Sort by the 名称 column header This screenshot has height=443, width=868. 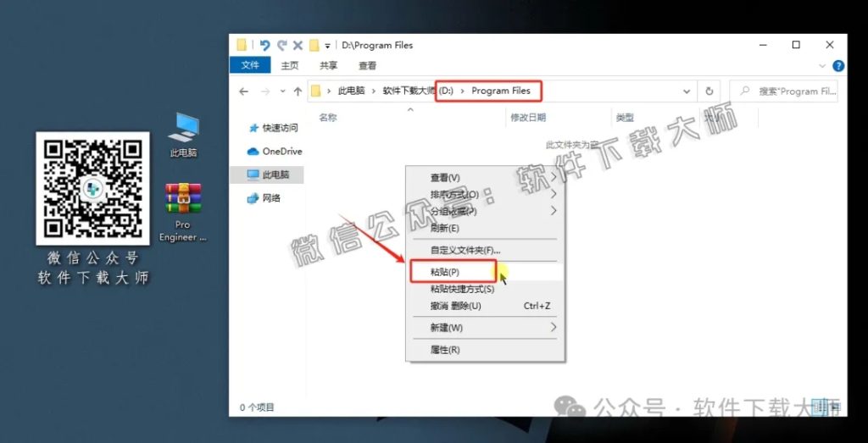[328, 117]
